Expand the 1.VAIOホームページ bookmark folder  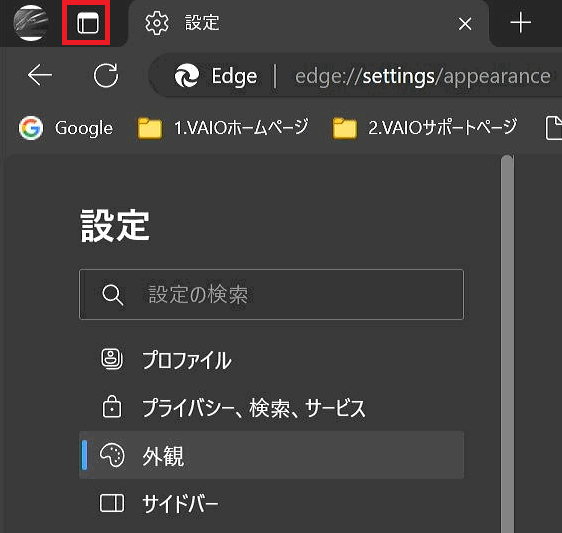(223, 128)
